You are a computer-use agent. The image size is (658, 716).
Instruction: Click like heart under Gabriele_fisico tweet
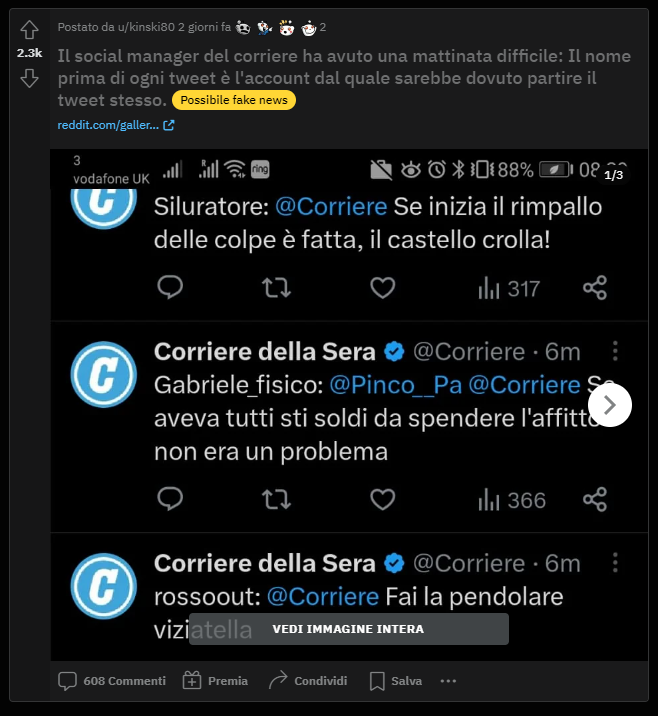click(382, 499)
